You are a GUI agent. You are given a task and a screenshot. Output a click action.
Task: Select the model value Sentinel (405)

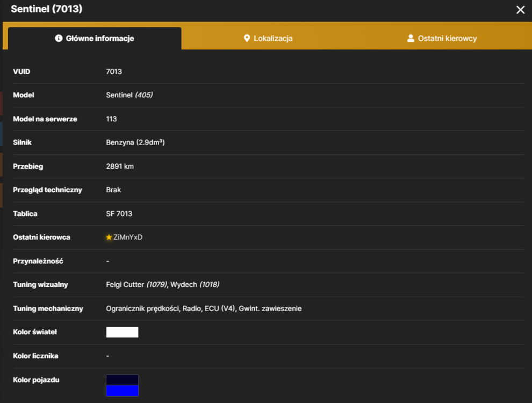pyautogui.click(x=130, y=95)
